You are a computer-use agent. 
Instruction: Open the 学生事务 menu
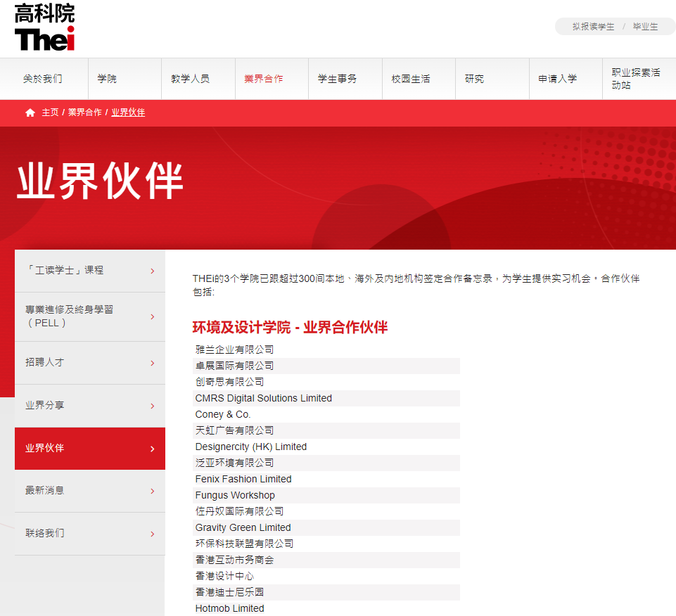(345, 79)
